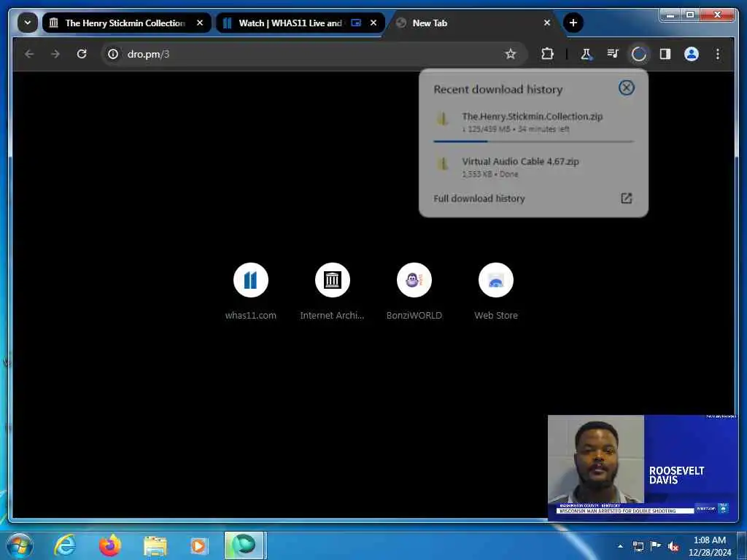Screen dimensions: 747x560
Task: Open the network tray icon
Action: coord(638,546)
